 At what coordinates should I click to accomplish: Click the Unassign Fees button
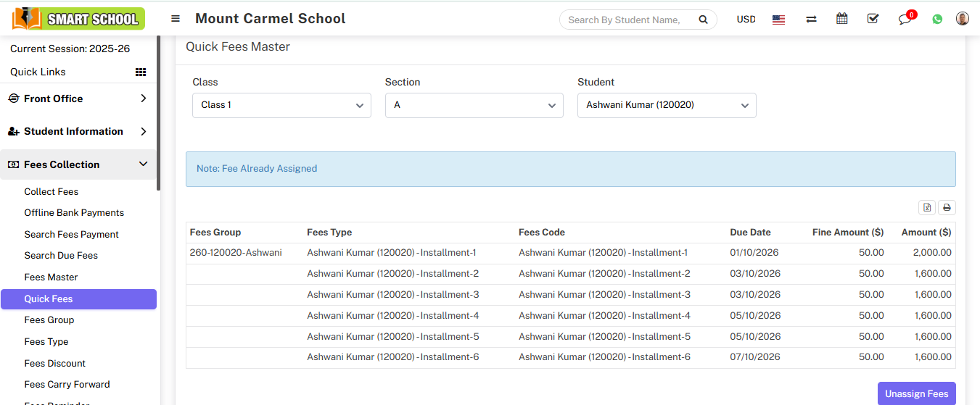(916, 393)
